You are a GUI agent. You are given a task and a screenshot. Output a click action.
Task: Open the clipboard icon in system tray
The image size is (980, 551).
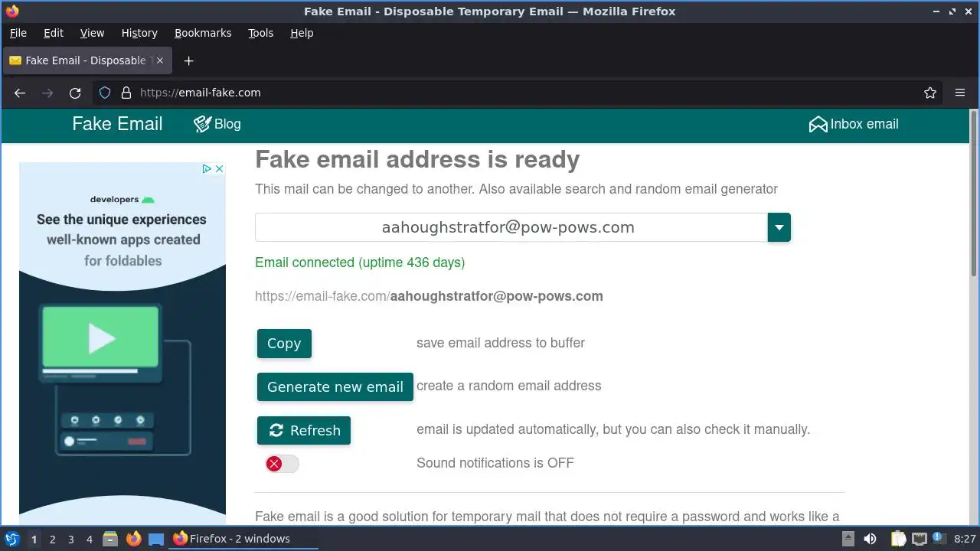(x=897, y=539)
